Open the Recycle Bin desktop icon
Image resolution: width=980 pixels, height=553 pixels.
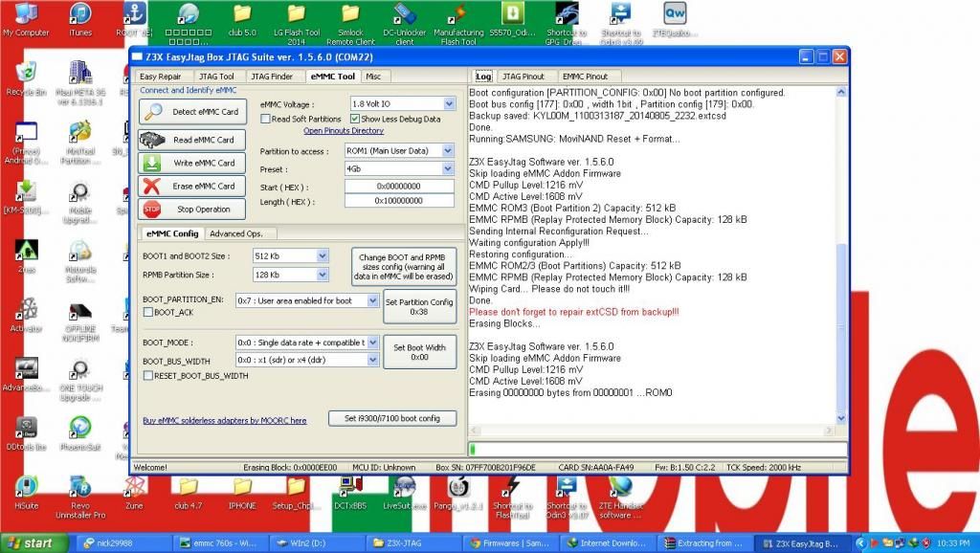coord(26,79)
